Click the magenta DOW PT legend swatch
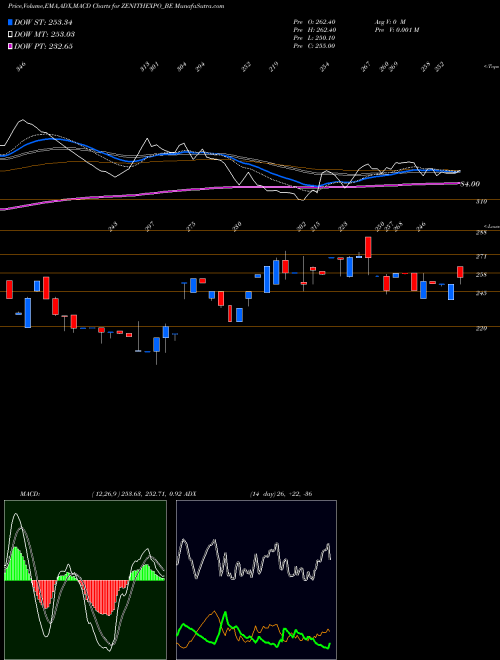The height and width of the screenshot is (660, 500). point(10,46)
